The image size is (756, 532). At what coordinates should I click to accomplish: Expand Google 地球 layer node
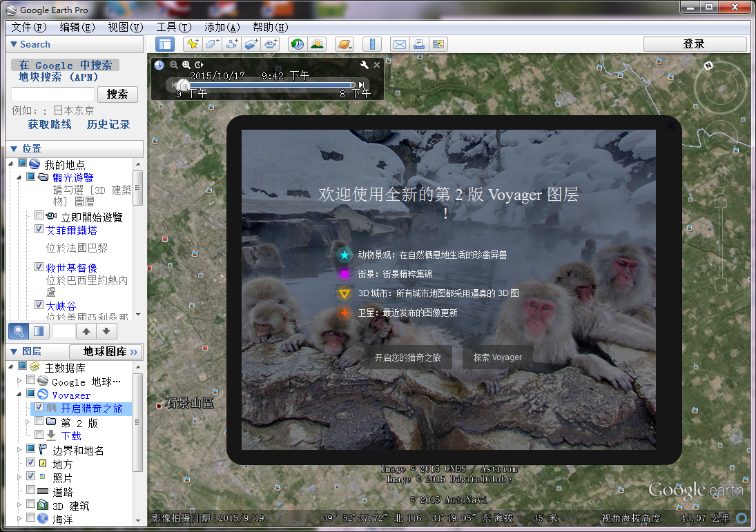(19, 381)
